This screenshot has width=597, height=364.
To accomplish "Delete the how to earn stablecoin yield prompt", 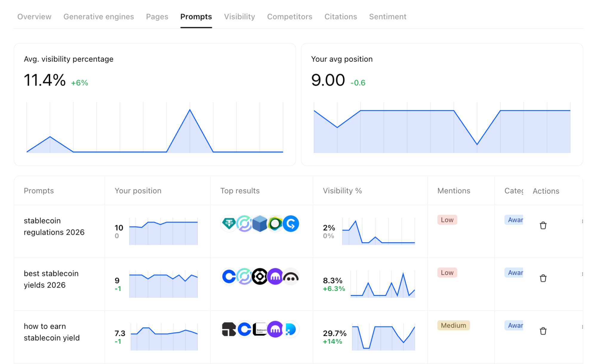I will (543, 331).
